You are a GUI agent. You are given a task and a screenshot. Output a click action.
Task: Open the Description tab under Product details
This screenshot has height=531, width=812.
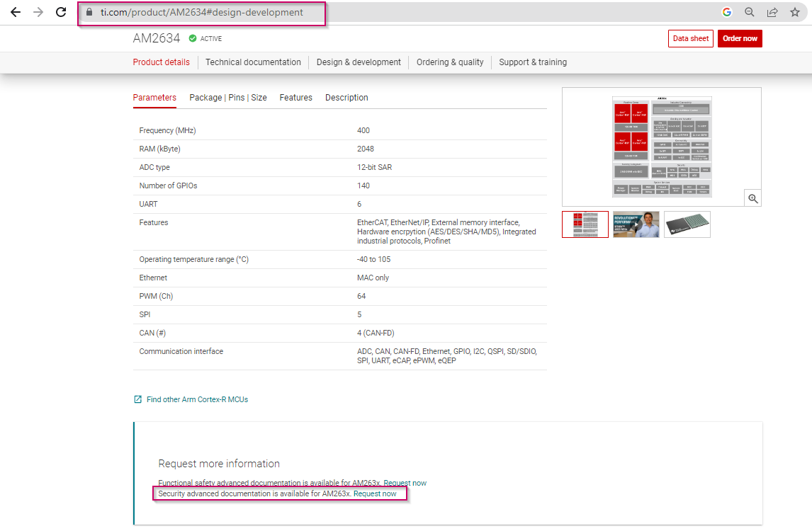point(346,98)
